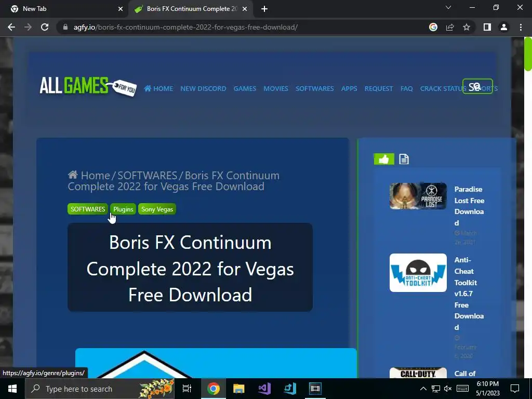View site info via padlock icon
Screen dimensions: 532x399
tap(65, 27)
